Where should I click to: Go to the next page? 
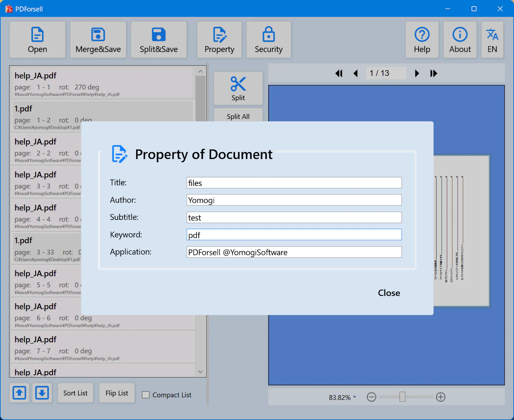tap(417, 73)
